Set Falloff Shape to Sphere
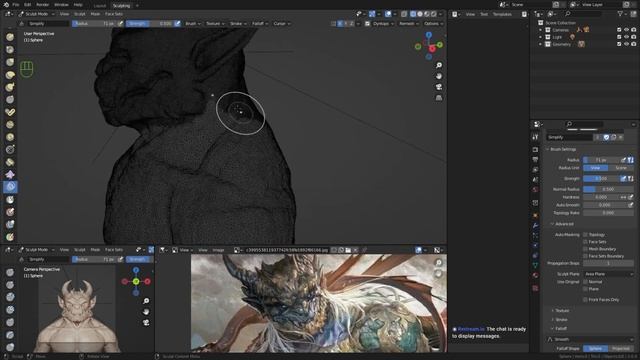640x360 pixels. (596, 349)
